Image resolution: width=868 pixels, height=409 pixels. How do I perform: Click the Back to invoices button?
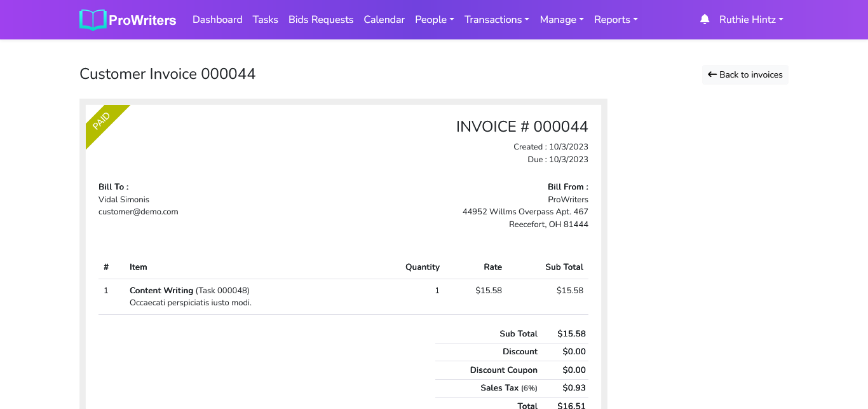coord(745,74)
